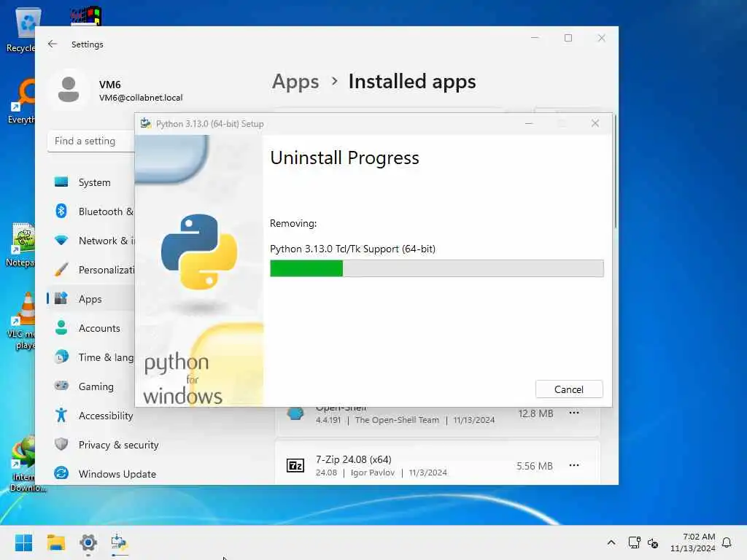Click the 5.56 MB size text
The height and width of the screenshot is (560, 747).
pos(535,466)
